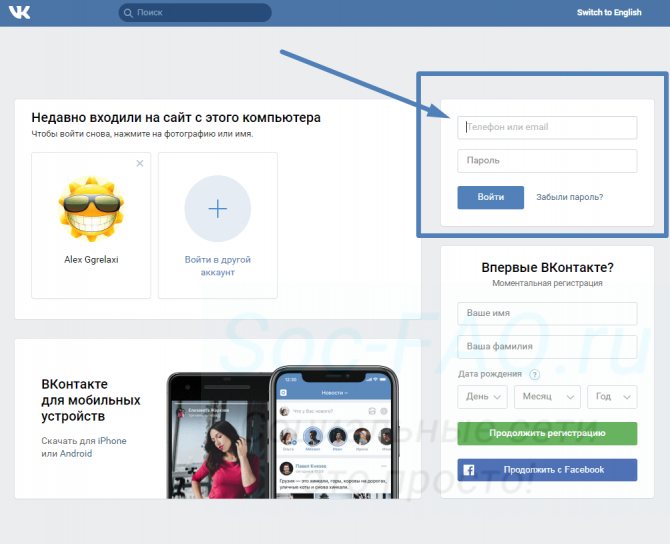Click the phone mockup image
670x544 pixels.
tap(282, 432)
